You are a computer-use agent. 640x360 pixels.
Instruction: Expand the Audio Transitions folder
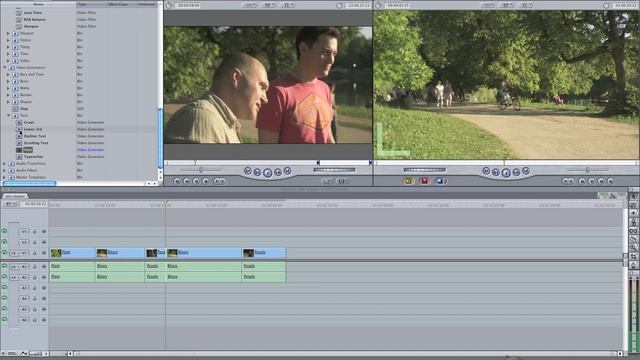[x=4, y=164]
